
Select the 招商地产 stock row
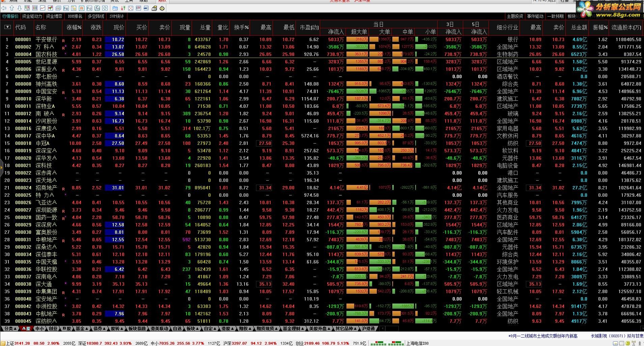point(322,188)
